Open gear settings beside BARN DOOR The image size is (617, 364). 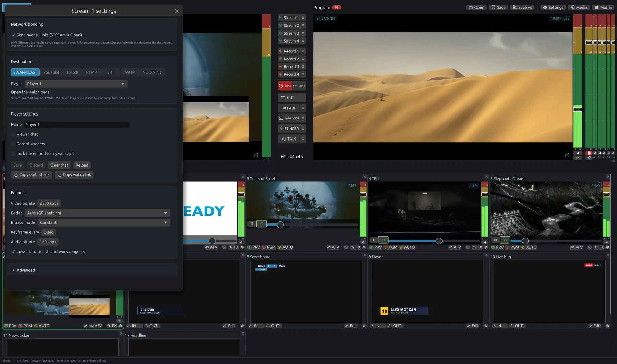303,118
